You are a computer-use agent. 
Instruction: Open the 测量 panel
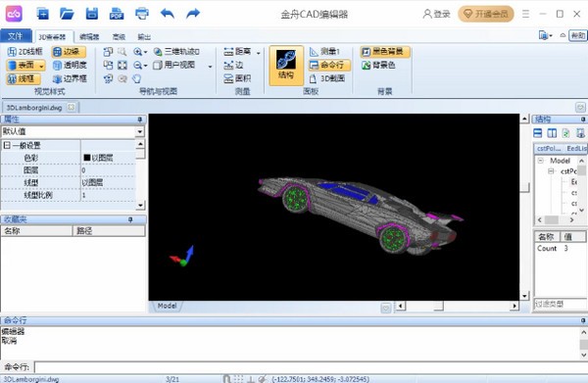coord(324,51)
